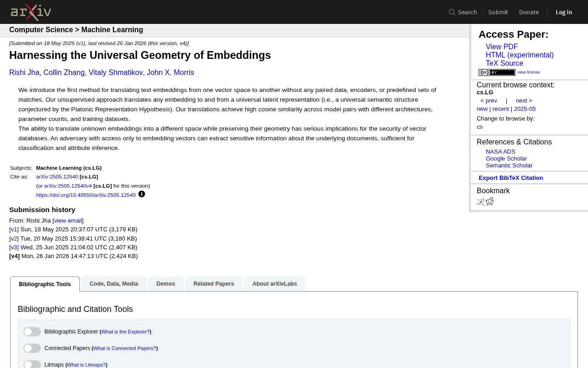Click the doi.org DOI link
Image resolution: width=588 pixels, height=368 pixels.
[86, 195]
